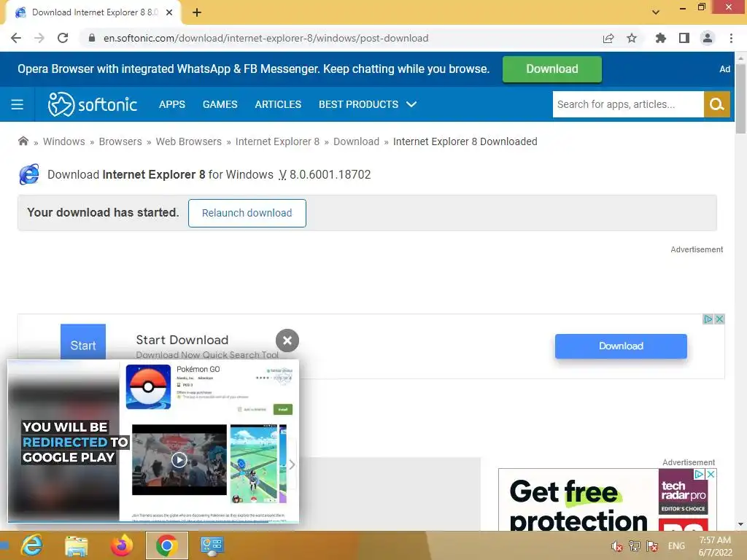747x560 pixels.
Task: Open the Web Browsers breadcrumb link
Action: (x=189, y=141)
